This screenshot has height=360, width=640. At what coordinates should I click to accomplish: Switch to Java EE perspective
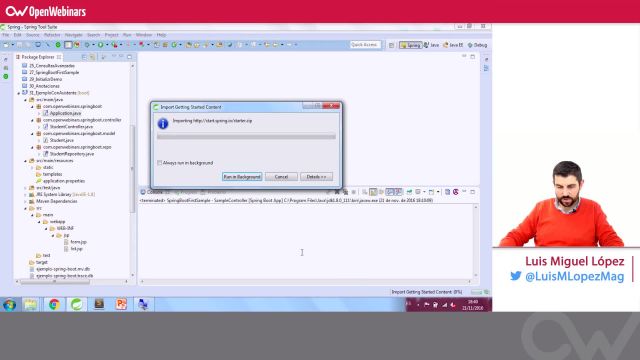point(453,45)
